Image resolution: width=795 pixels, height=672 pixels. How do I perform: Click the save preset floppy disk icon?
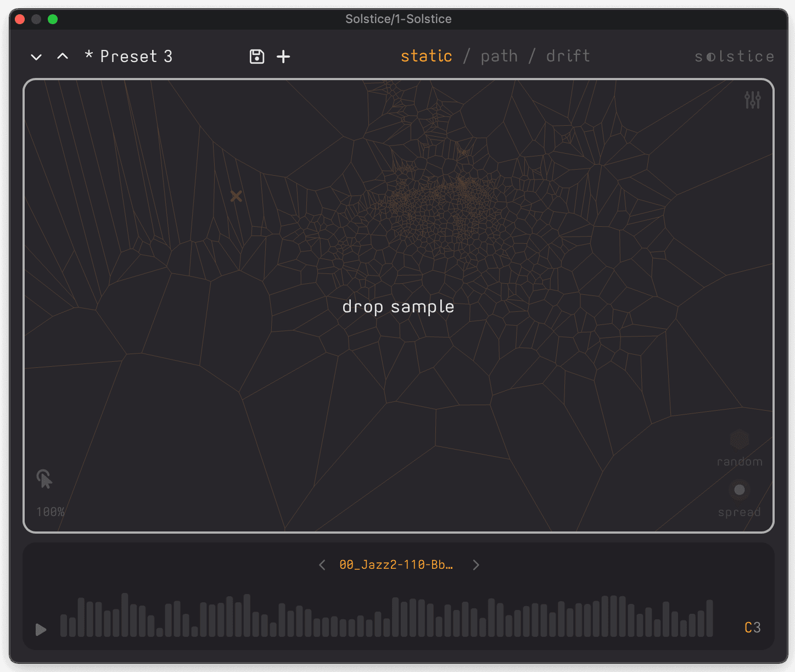coord(256,56)
